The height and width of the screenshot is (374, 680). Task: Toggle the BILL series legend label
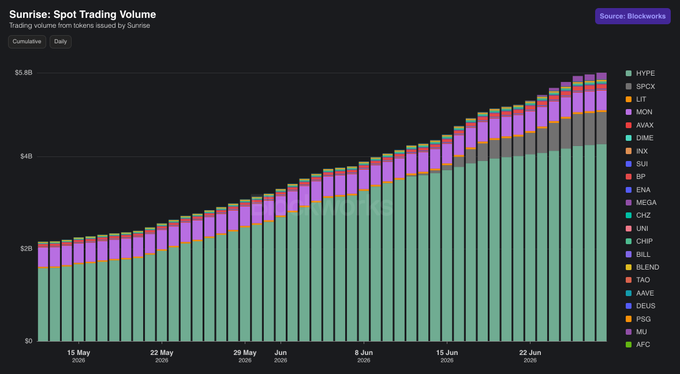click(x=643, y=254)
